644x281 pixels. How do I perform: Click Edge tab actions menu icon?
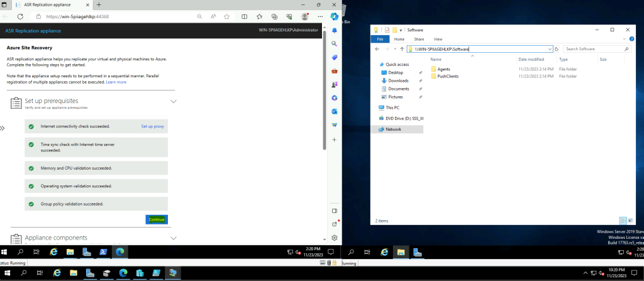tap(4, 4)
